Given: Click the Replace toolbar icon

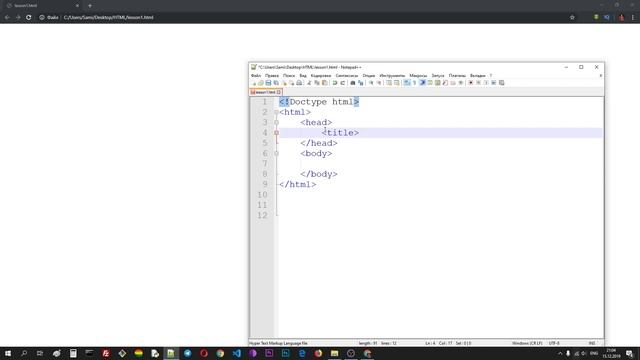Looking at the screenshot, I should point(360,83).
